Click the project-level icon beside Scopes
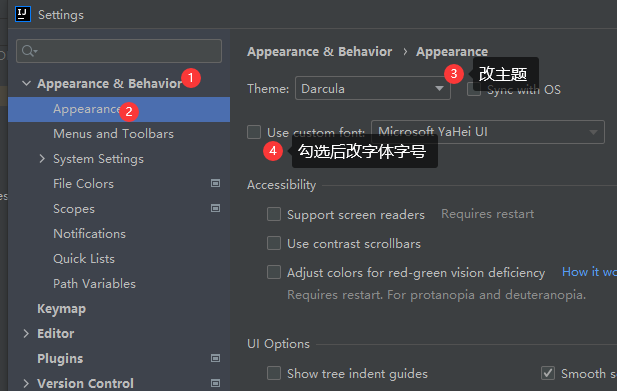 (x=215, y=208)
